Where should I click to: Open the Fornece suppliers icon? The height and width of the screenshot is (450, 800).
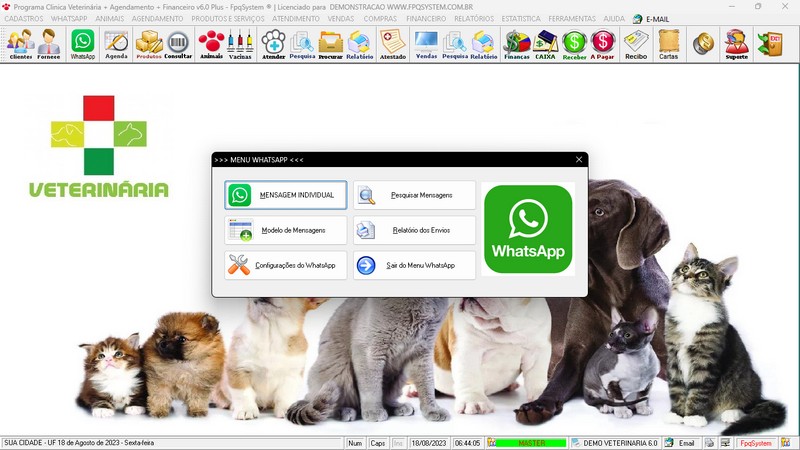(x=49, y=44)
